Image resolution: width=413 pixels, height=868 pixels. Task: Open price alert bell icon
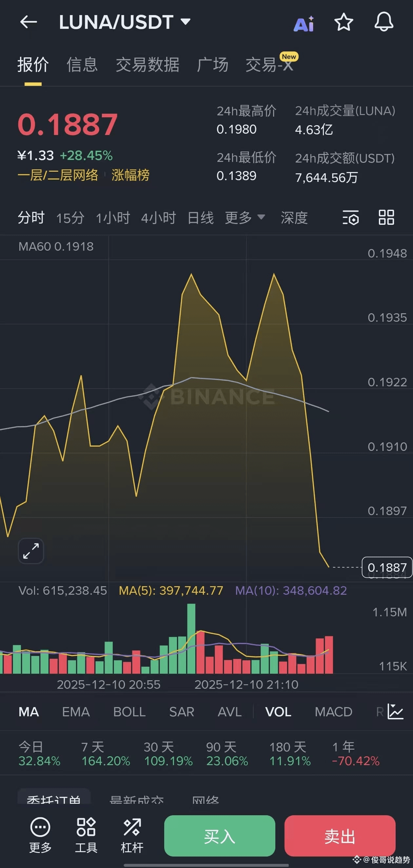[384, 22]
